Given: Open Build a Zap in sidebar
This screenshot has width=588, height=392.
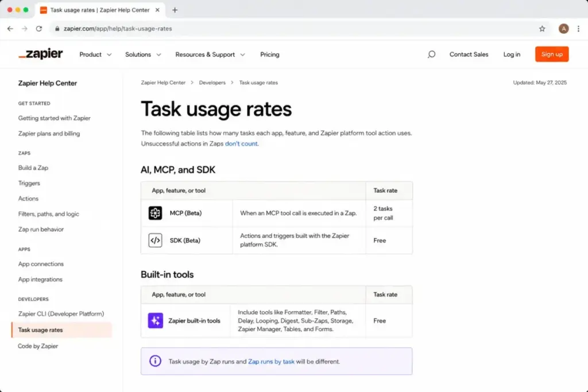Looking at the screenshot, I should 33,168.
